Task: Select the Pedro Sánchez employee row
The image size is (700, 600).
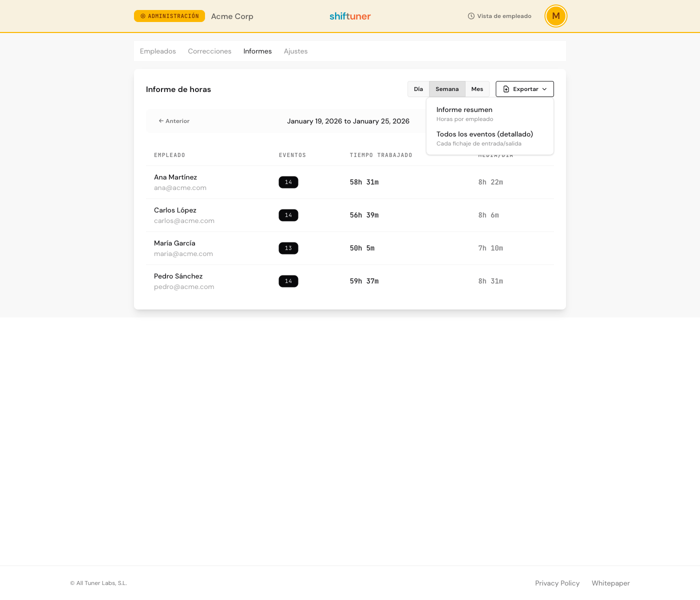Action: pyautogui.click(x=349, y=281)
